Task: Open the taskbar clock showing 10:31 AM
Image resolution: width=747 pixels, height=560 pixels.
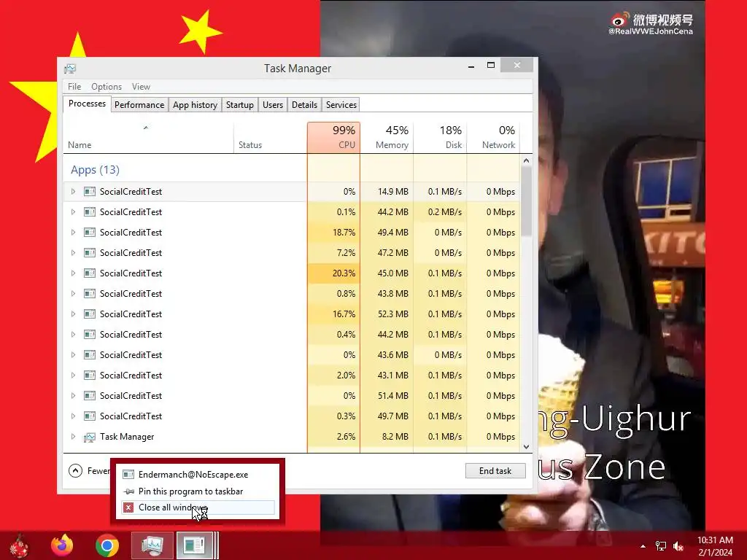Action: (715, 546)
